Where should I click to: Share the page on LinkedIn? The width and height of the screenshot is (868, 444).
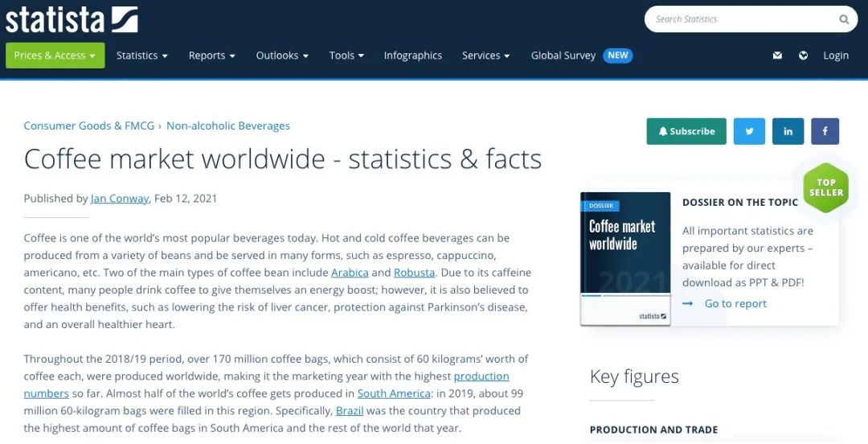(788, 131)
